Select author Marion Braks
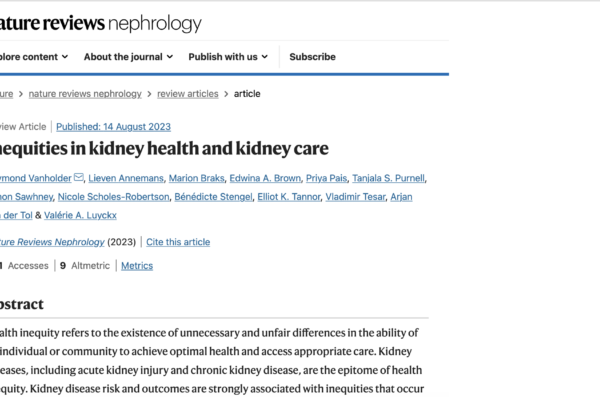This screenshot has height=398, width=600. coord(196,178)
